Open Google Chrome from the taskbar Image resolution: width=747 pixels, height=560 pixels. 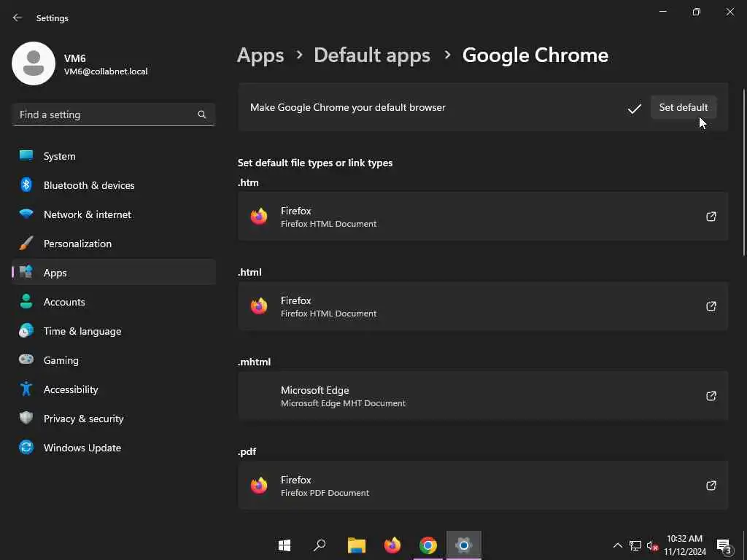pyautogui.click(x=428, y=545)
